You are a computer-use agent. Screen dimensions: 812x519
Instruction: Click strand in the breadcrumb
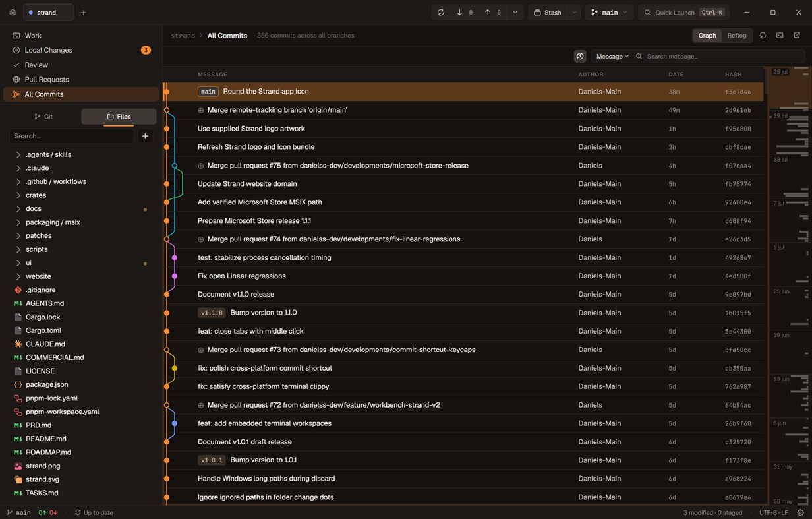point(183,36)
